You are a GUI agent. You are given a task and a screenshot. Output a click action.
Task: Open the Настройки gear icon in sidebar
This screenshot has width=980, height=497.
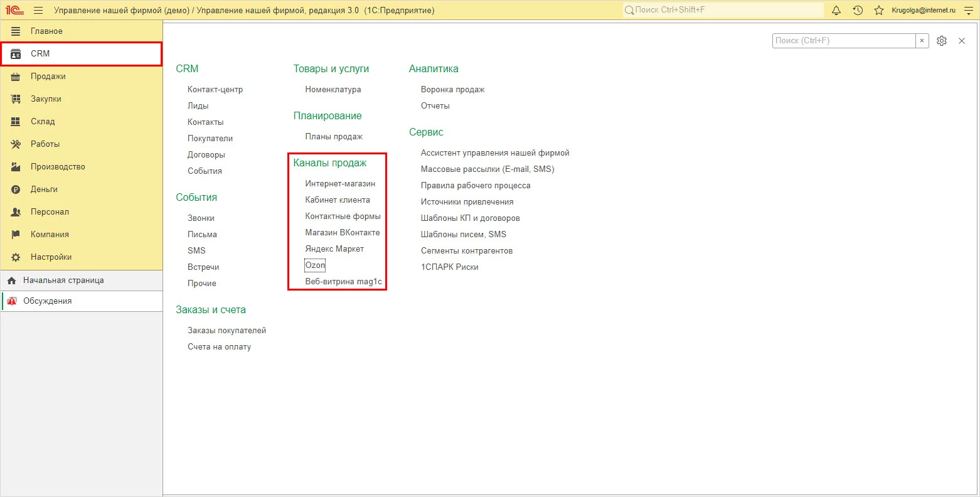click(16, 257)
